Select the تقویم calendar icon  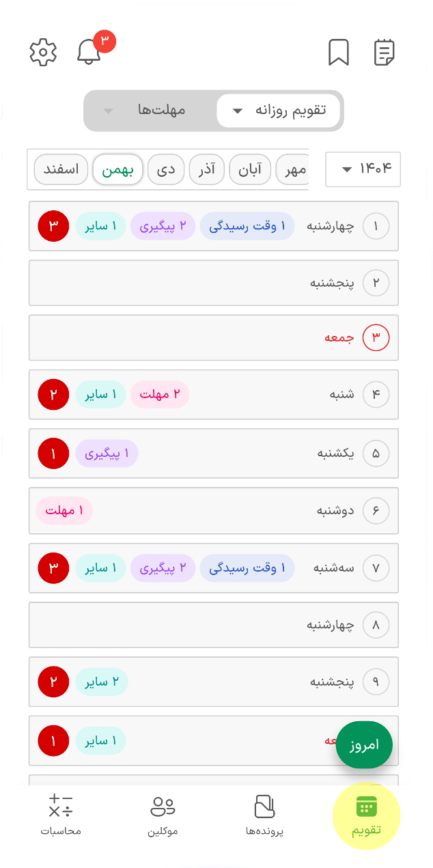[x=366, y=816]
